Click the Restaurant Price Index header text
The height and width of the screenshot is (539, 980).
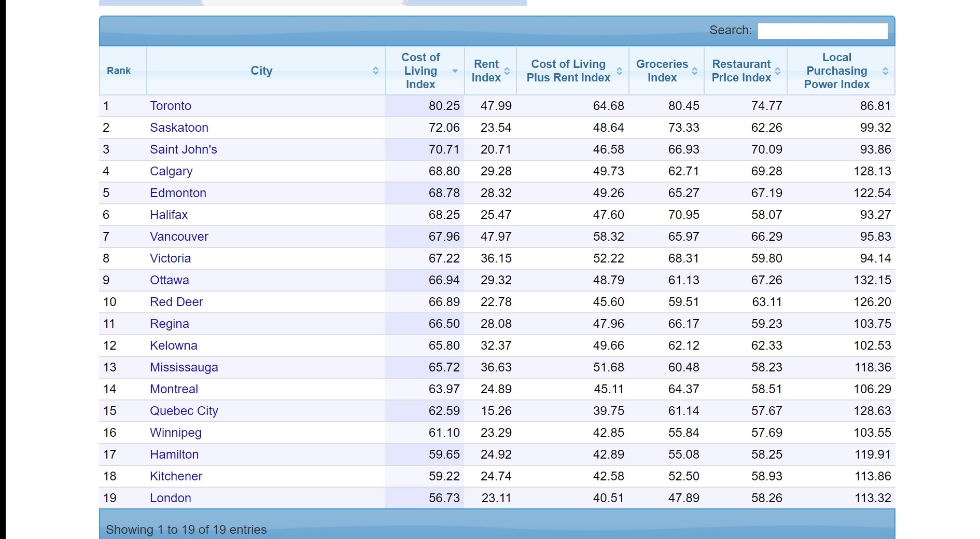[741, 71]
